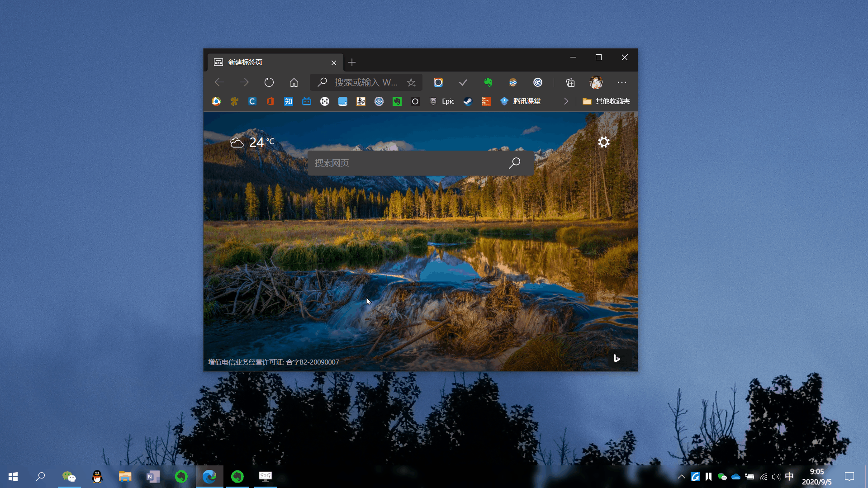Image resolution: width=868 pixels, height=488 pixels.
Task: Open the Office bookmark in favorites bar
Action: (270, 101)
